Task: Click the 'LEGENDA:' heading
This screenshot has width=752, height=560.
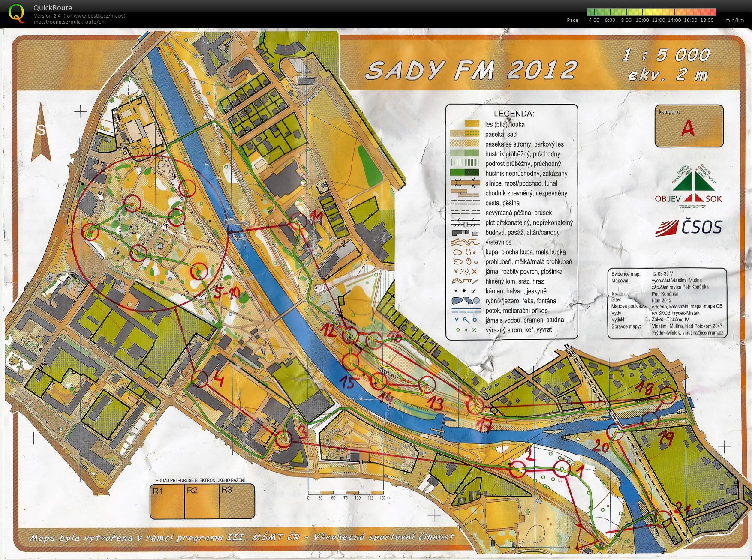Action: coord(514,114)
